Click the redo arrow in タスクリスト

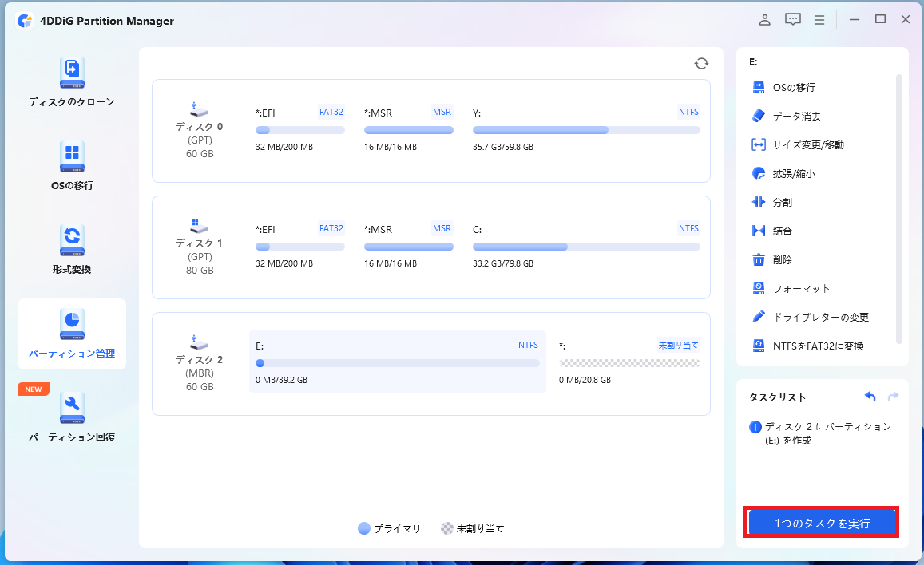coord(893,397)
